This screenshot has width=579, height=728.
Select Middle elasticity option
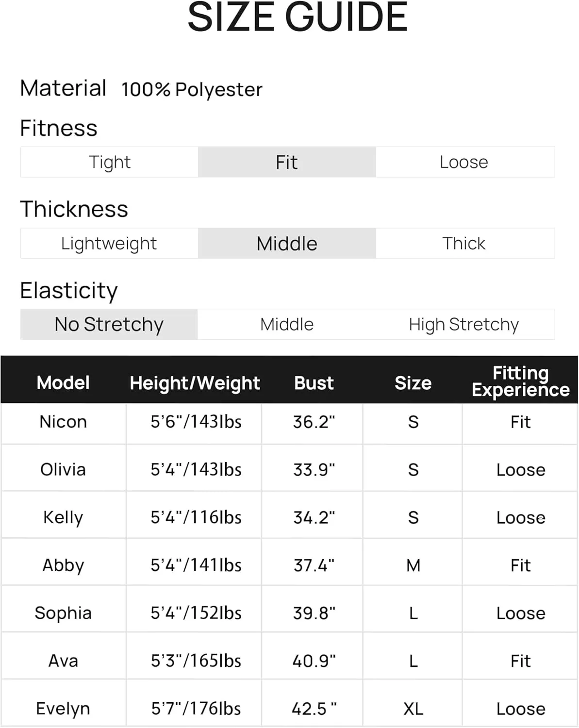(x=287, y=324)
